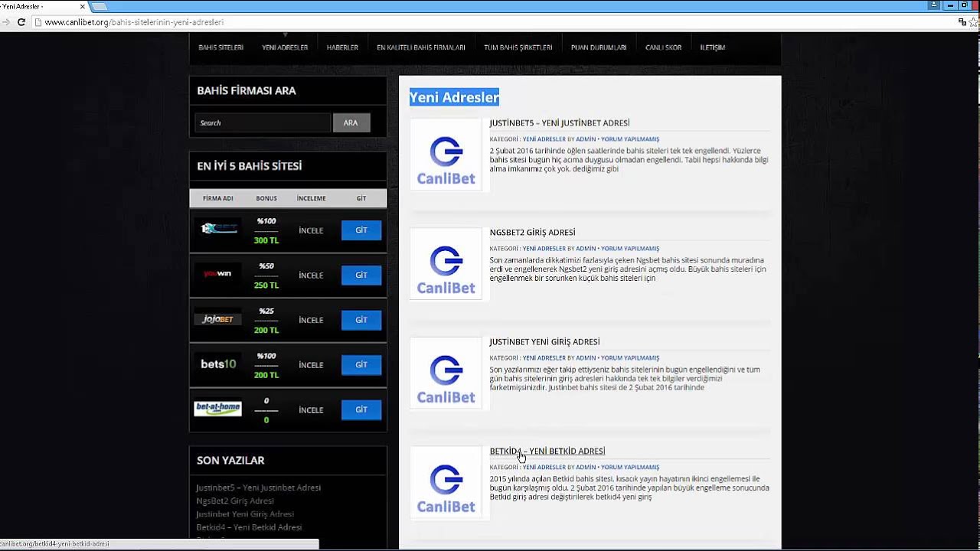Click INCELE in the bets10 row
The height and width of the screenshot is (551, 980).
click(x=311, y=365)
